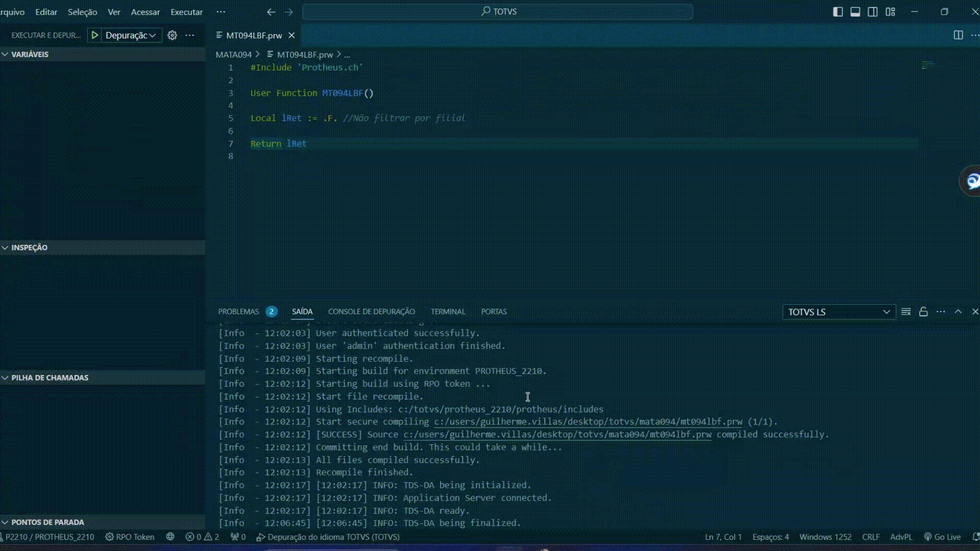Screen dimensions: 980x551
Task: Select the MT094LBF.prw editor tab
Action: pyautogui.click(x=254, y=35)
